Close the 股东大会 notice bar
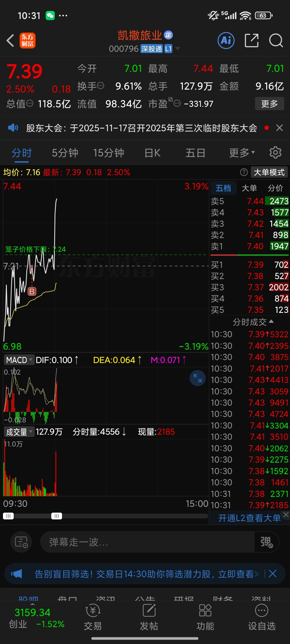 (280, 128)
